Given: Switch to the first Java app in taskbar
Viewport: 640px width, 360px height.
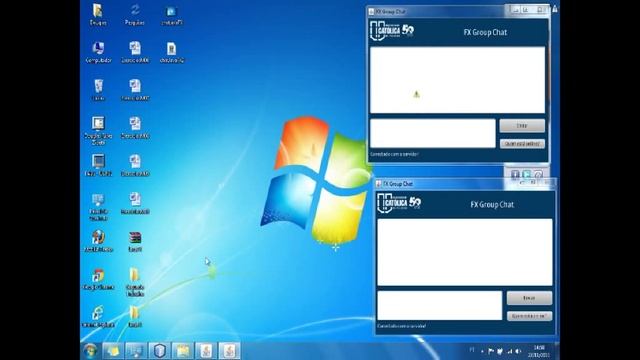Looking at the screenshot, I should [206, 351].
